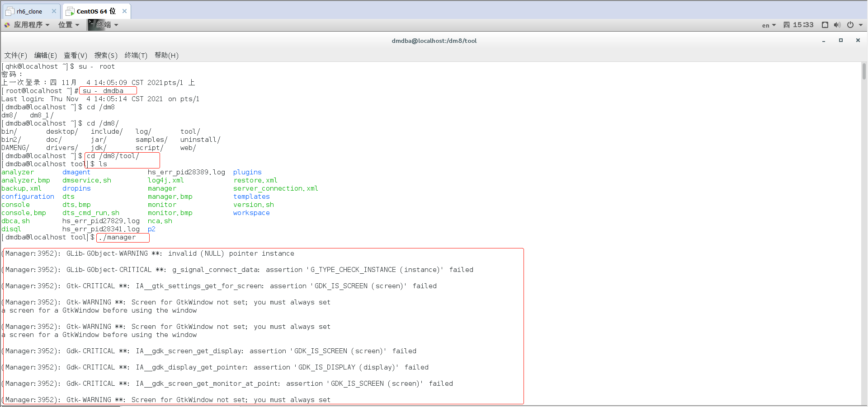The height and width of the screenshot is (407, 868).
Task: Click 'configuration' directory name
Action: click(28, 196)
